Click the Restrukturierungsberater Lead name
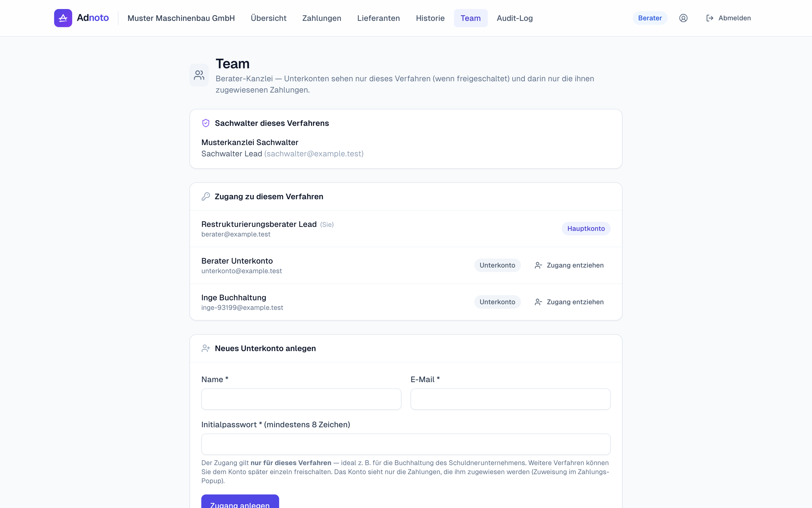 tap(259, 224)
